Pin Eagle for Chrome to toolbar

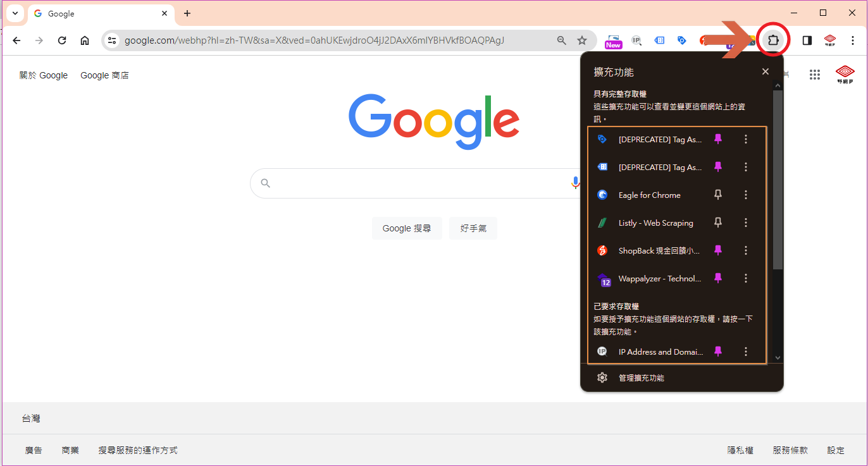pyautogui.click(x=718, y=195)
